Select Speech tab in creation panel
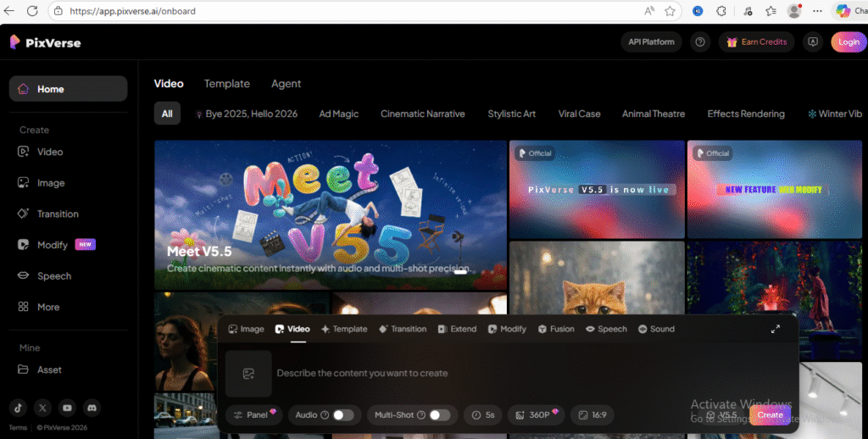868x439 pixels. click(x=606, y=329)
